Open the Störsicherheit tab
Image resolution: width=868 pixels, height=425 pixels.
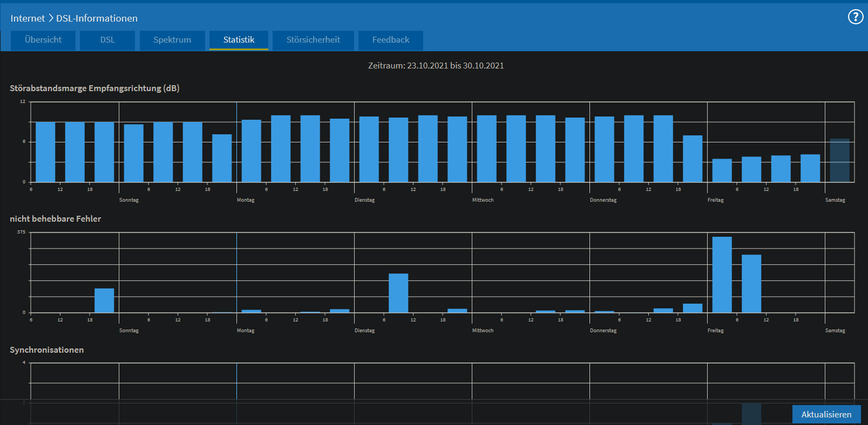click(x=313, y=40)
